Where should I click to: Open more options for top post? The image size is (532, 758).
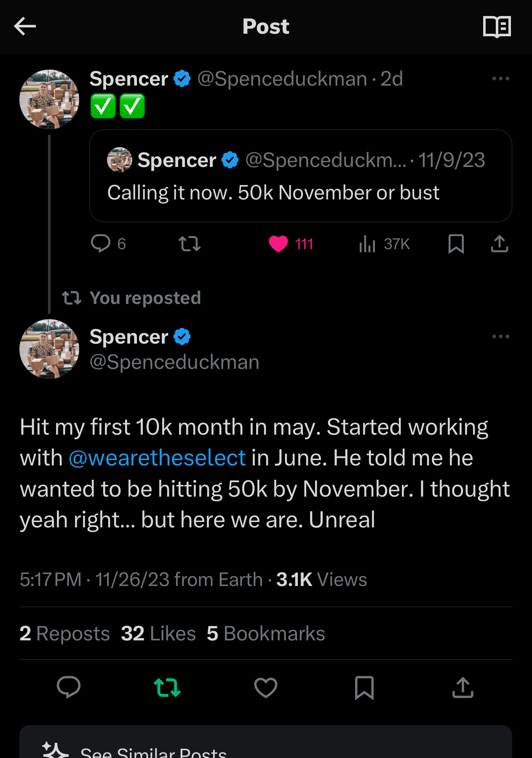500,79
